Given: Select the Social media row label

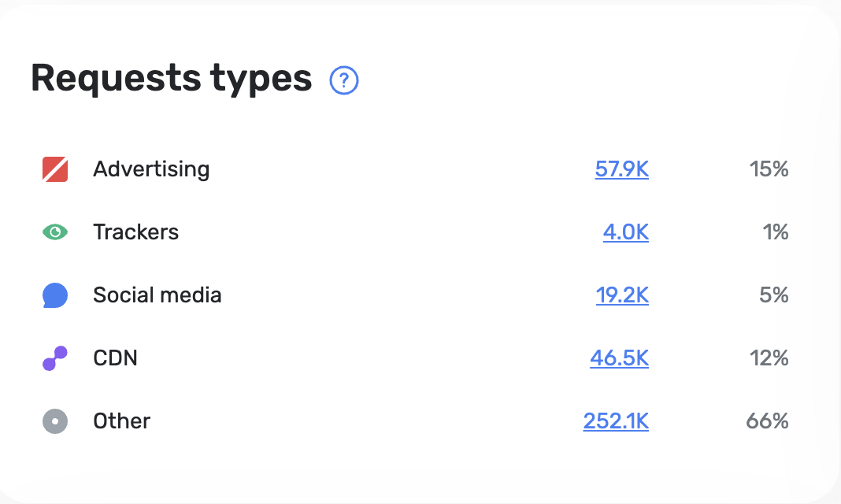Looking at the screenshot, I should [157, 295].
